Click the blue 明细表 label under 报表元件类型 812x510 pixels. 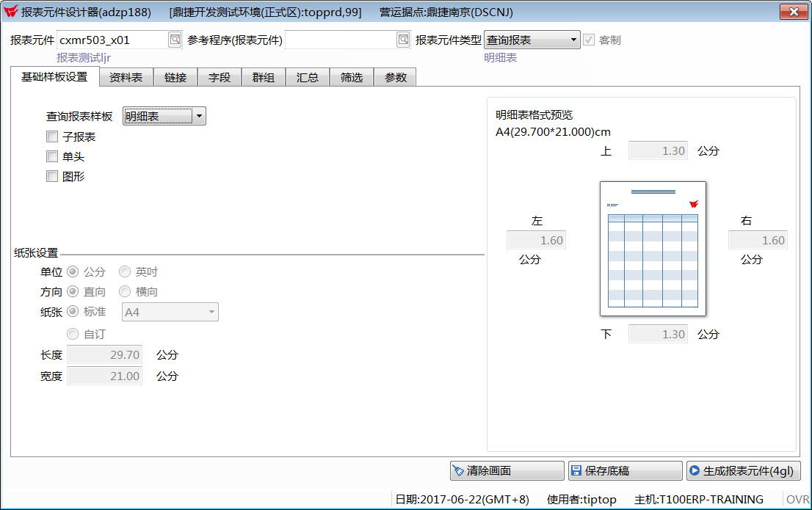pos(500,57)
